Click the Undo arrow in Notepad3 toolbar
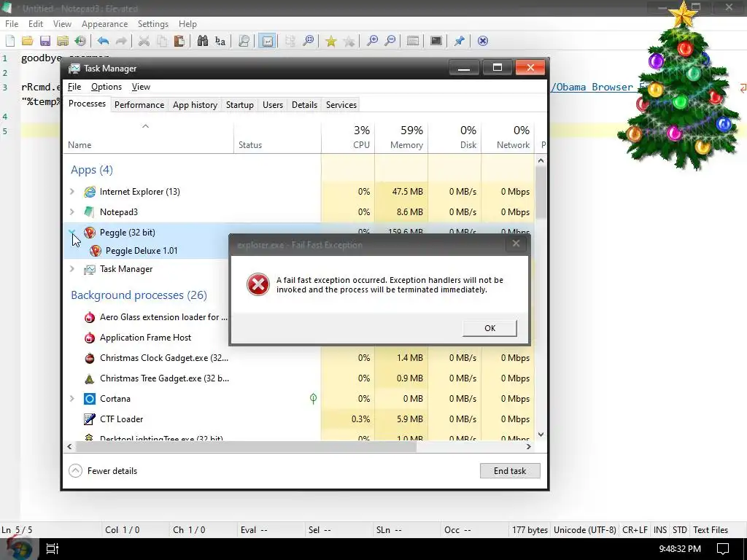747x560 pixels. coord(103,41)
